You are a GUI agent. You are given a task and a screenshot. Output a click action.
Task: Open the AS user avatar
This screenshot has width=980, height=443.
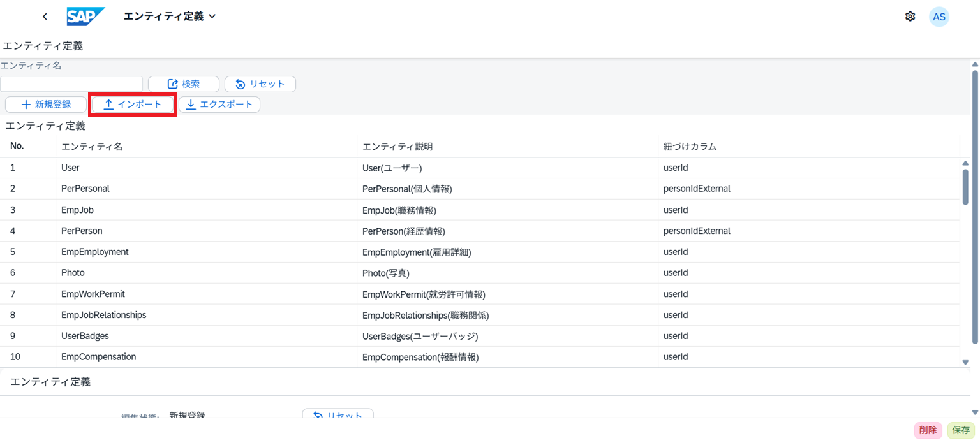pyautogui.click(x=939, y=17)
